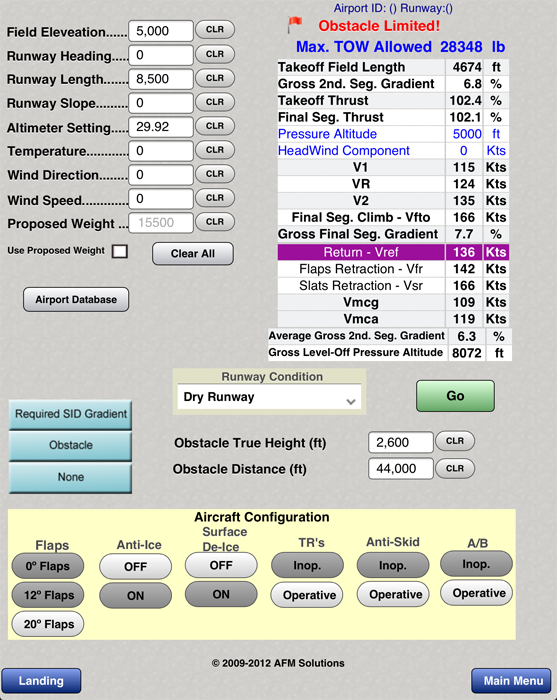Switch to the Landing page

pos(41,681)
